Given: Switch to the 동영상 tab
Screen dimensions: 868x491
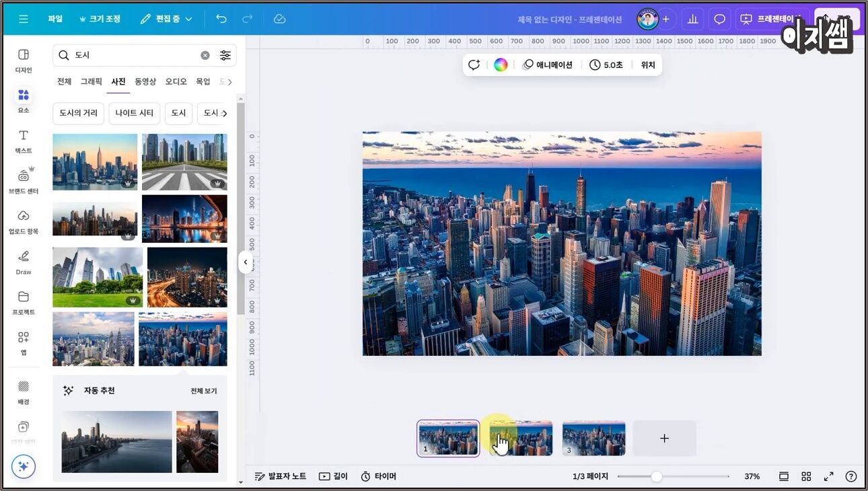Looking at the screenshot, I should [x=145, y=81].
